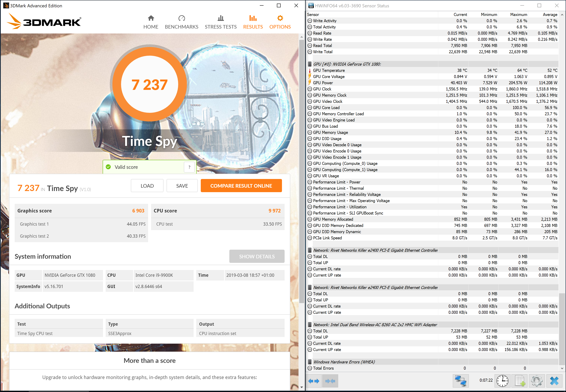Image resolution: width=566 pixels, height=392 pixels.
Task: Click the HWiNFO scroll-up arrow
Action: tap(562, 15)
